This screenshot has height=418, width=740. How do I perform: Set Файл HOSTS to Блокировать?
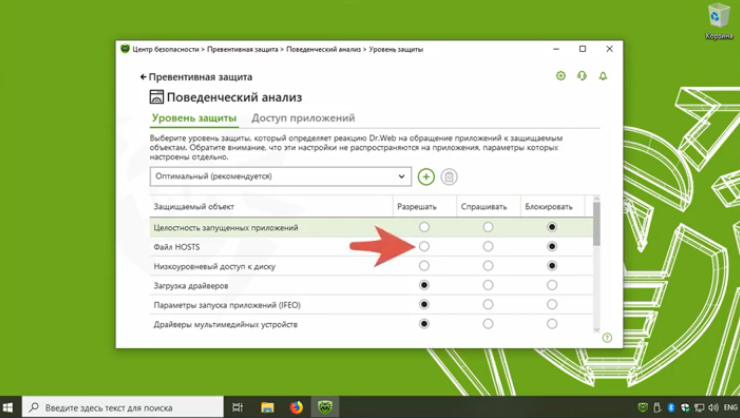[x=552, y=247]
